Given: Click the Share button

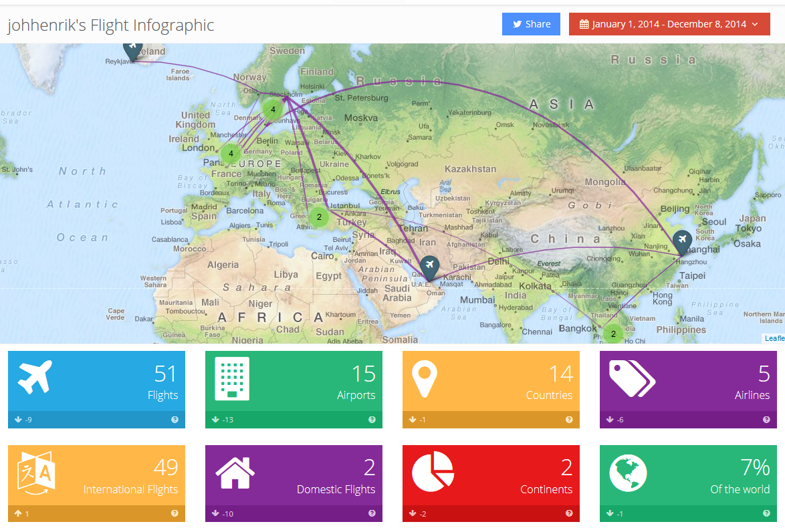Looking at the screenshot, I should coord(531,24).
